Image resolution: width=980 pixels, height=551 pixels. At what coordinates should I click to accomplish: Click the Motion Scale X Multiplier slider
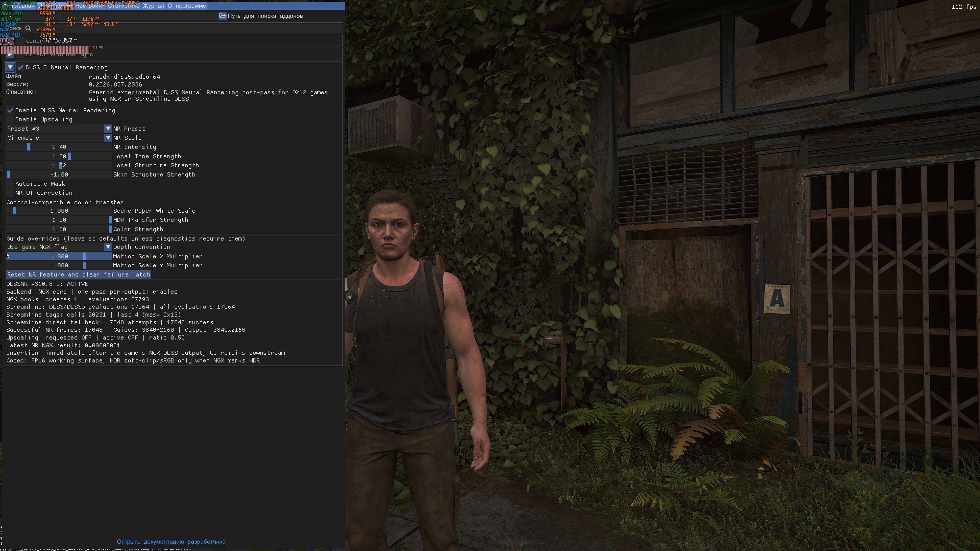point(59,256)
